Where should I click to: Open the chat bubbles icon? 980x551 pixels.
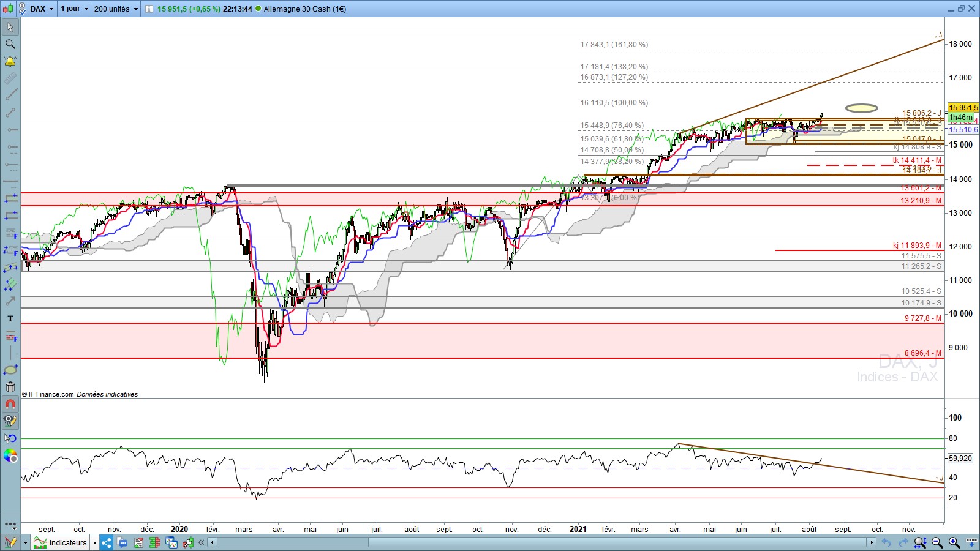click(x=123, y=542)
